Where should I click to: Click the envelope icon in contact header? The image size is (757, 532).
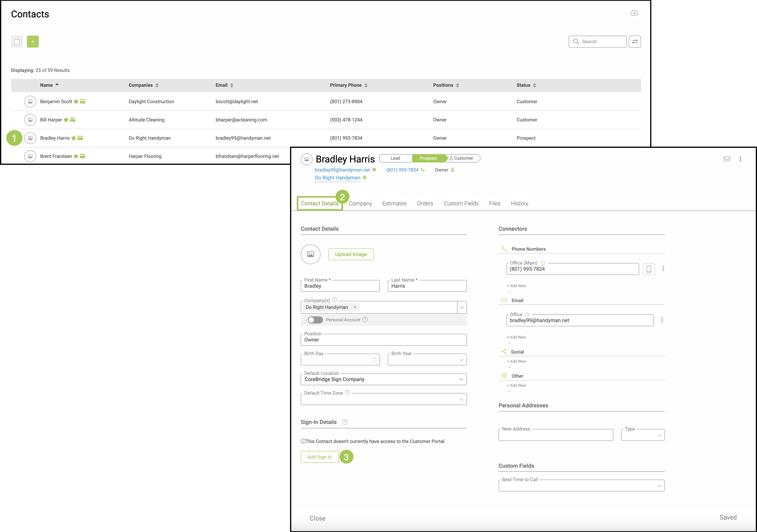tap(727, 159)
